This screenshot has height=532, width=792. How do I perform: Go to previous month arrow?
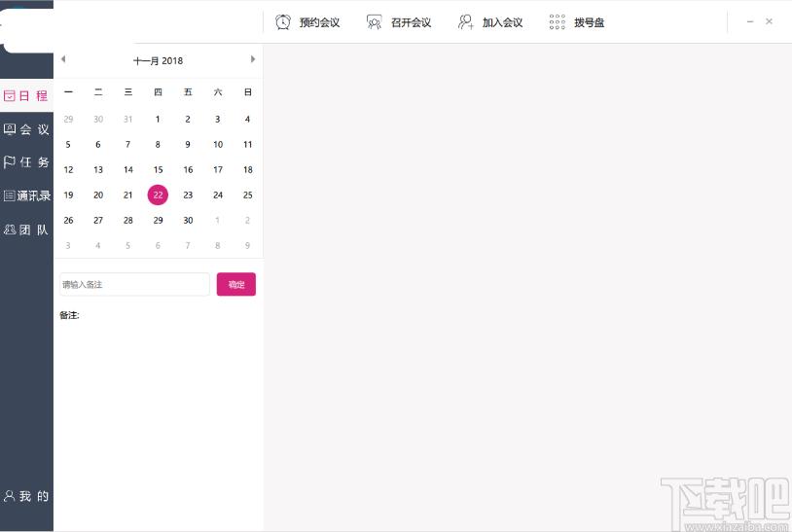point(63,59)
